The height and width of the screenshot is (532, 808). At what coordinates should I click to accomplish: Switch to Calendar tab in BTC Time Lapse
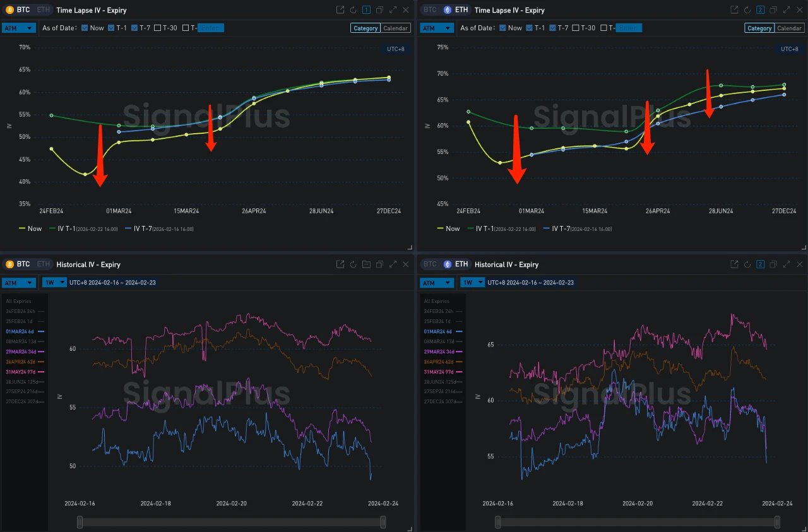(396, 28)
